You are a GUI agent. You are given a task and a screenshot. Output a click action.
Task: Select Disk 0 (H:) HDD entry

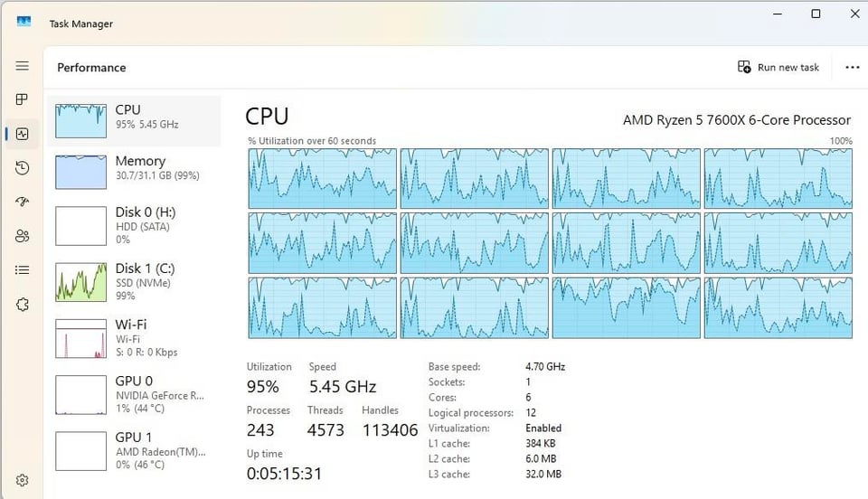click(x=134, y=225)
